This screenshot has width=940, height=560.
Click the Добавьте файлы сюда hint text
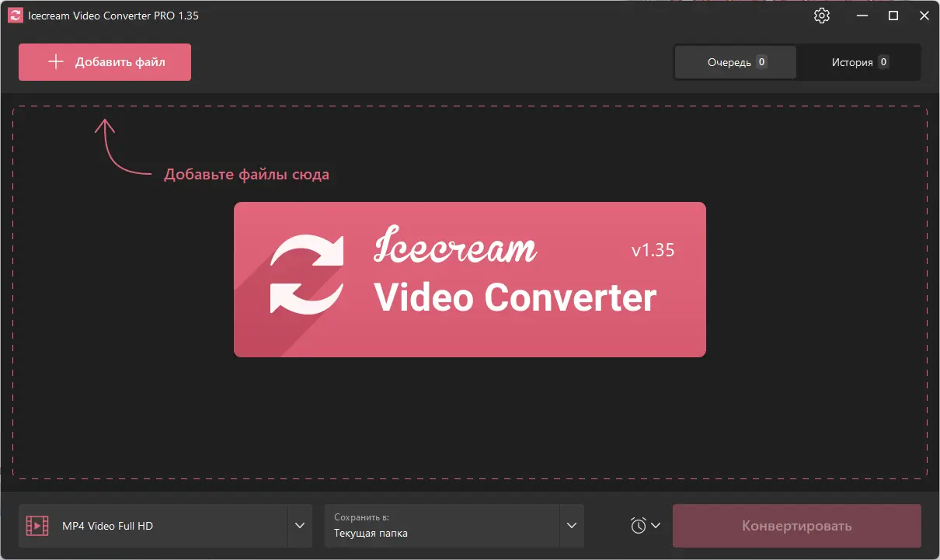246,175
